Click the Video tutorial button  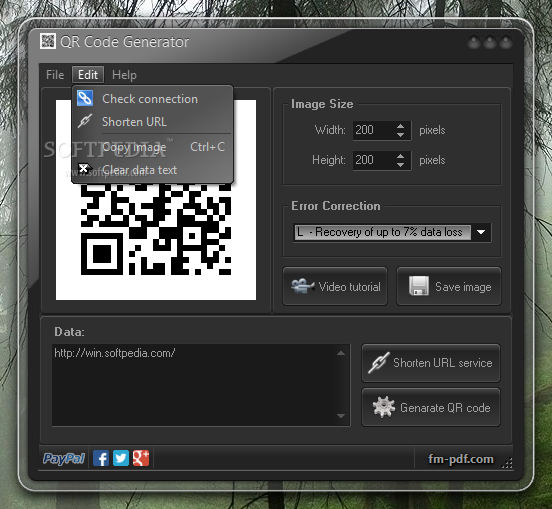coord(335,286)
